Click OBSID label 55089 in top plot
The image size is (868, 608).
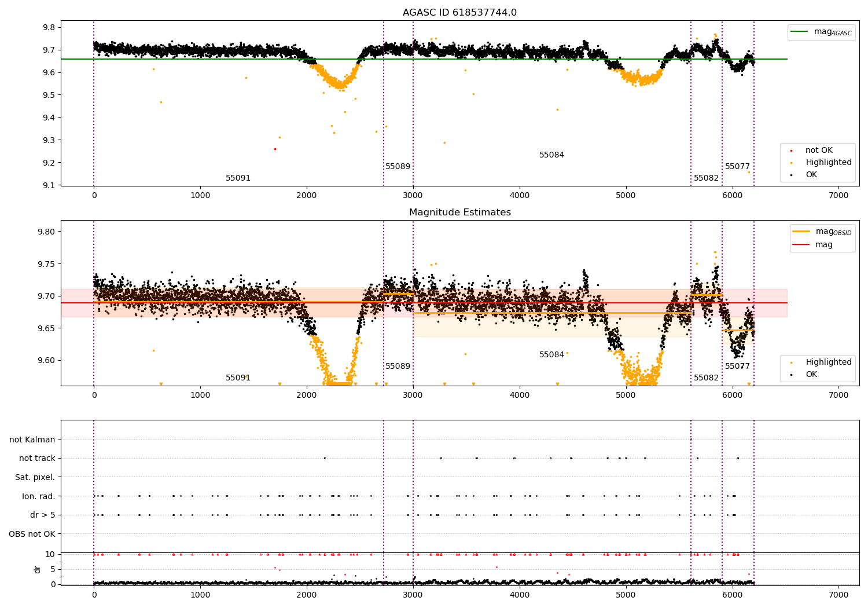[x=398, y=167]
